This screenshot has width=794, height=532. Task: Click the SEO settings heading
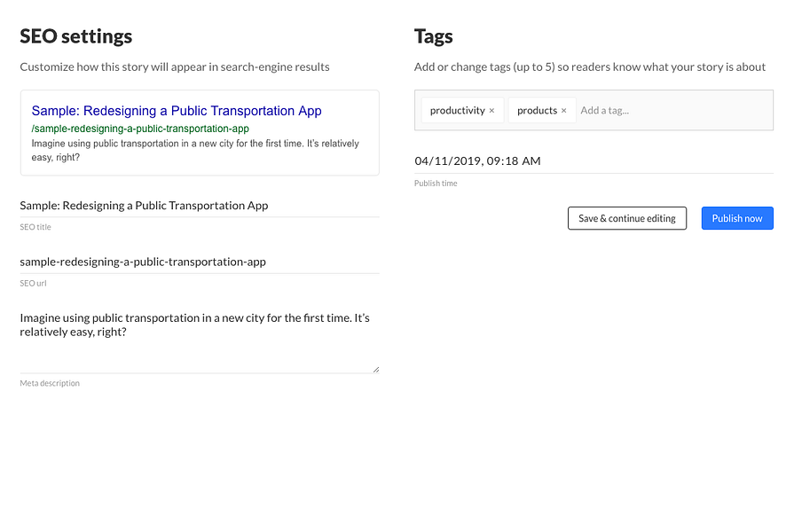click(x=76, y=36)
